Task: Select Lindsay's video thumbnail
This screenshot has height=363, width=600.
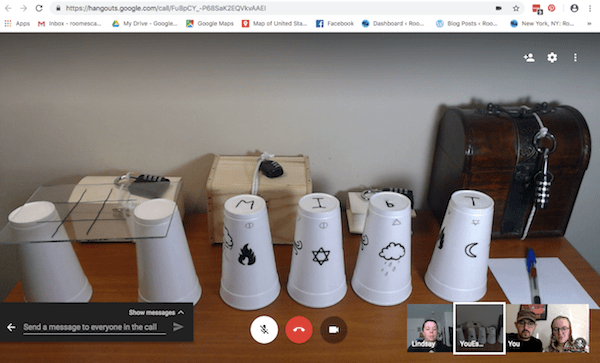Action: (429, 328)
